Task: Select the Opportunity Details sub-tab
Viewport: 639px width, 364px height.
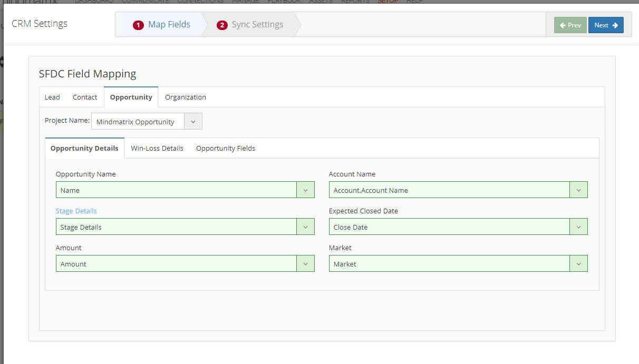Action: pyautogui.click(x=84, y=149)
